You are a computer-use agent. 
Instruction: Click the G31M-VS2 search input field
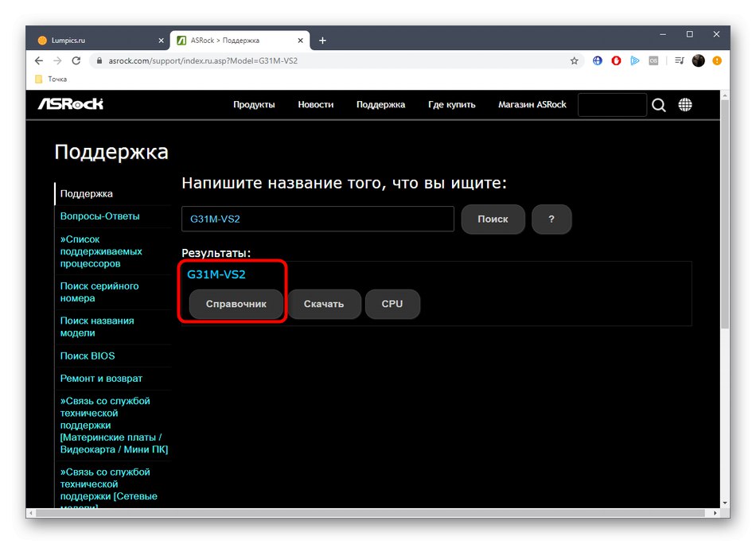coord(317,219)
